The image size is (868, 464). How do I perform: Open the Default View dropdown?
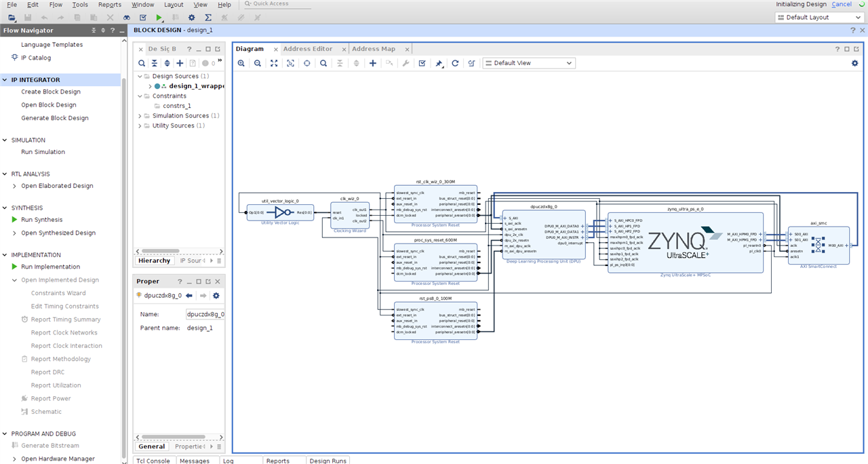pyautogui.click(x=529, y=63)
